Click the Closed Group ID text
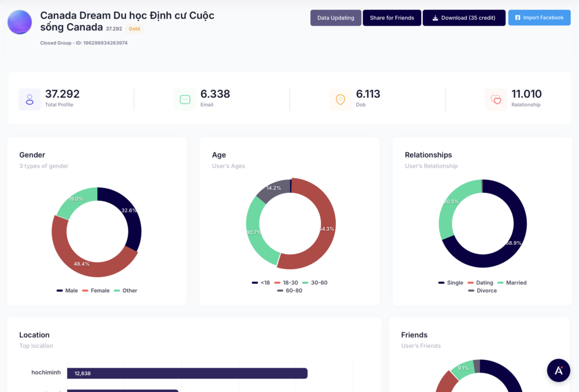Image resolution: width=579 pixels, height=392 pixels. point(84,43)
